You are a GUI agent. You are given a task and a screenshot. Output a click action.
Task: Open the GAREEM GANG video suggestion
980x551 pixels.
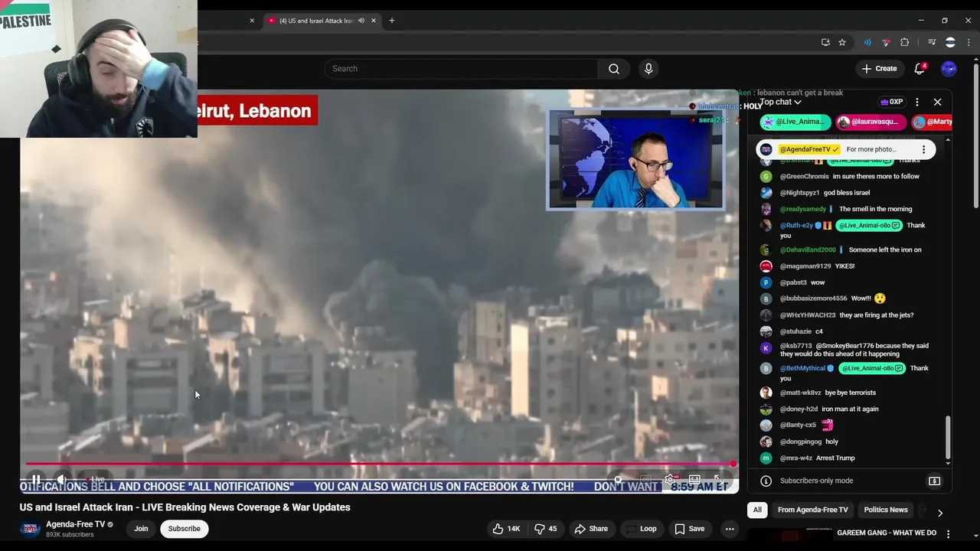coord(887,533)
